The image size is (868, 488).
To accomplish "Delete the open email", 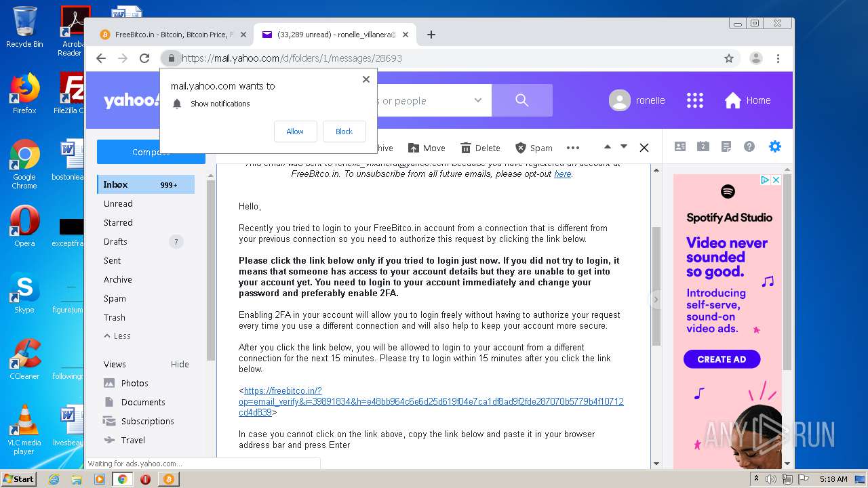I will click(480, 148).
